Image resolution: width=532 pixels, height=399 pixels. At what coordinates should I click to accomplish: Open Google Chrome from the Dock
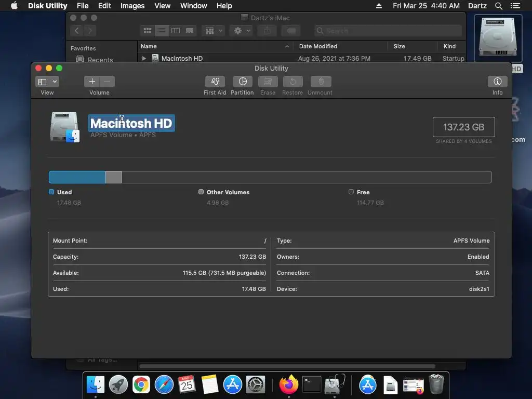(141, 385)
